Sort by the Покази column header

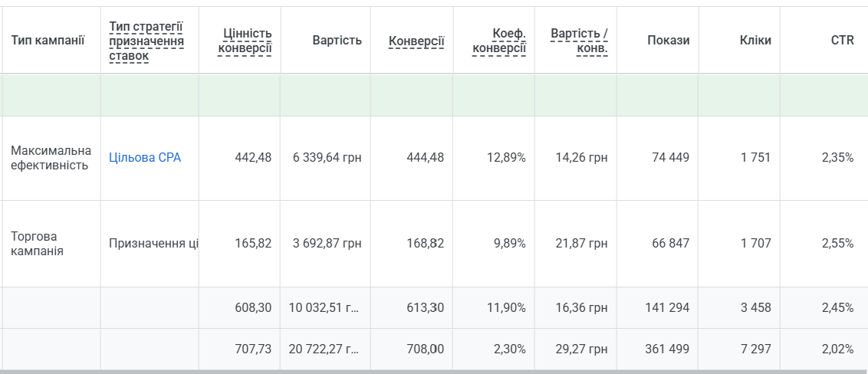point(668,41)
